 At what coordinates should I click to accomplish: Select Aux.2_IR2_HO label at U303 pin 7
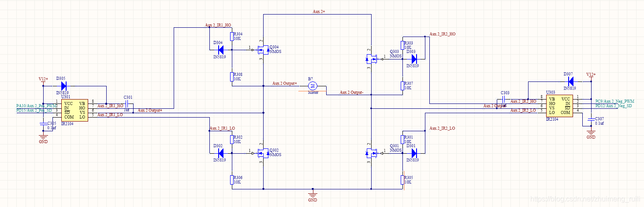523,101
